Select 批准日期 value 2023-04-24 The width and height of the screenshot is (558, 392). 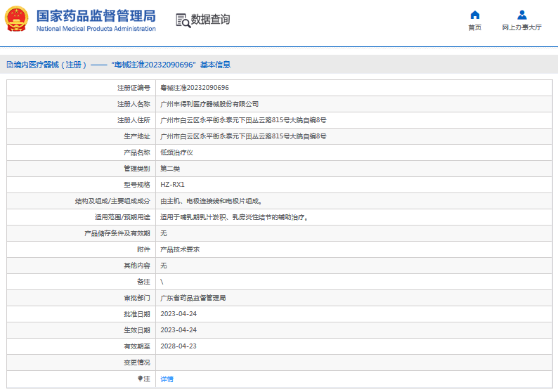click(179, 314)
